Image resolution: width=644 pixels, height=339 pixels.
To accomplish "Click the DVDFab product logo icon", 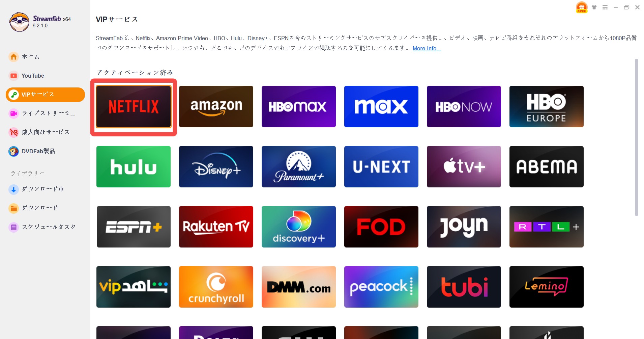I will (13, 151).
